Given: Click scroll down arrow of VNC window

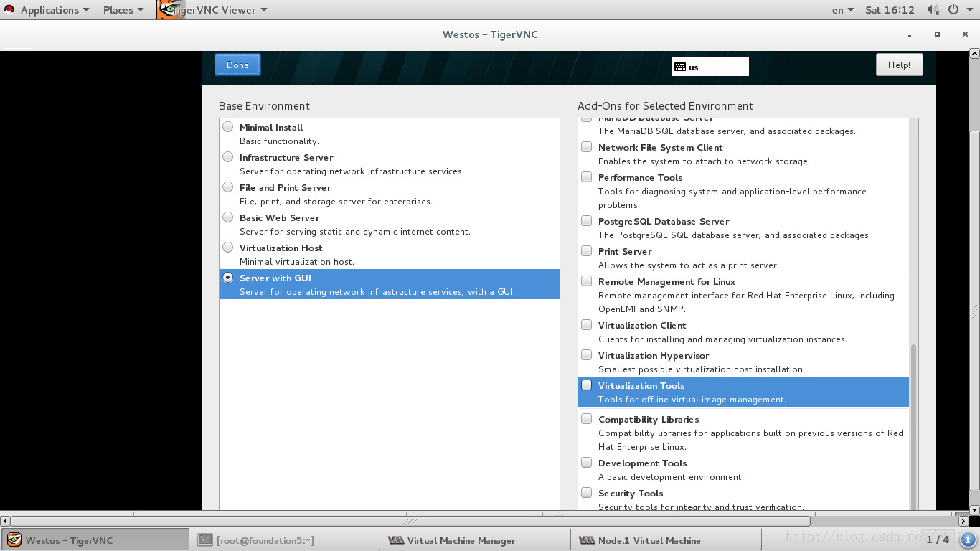Looking at the screenshot, I should [x=974, y=509].
